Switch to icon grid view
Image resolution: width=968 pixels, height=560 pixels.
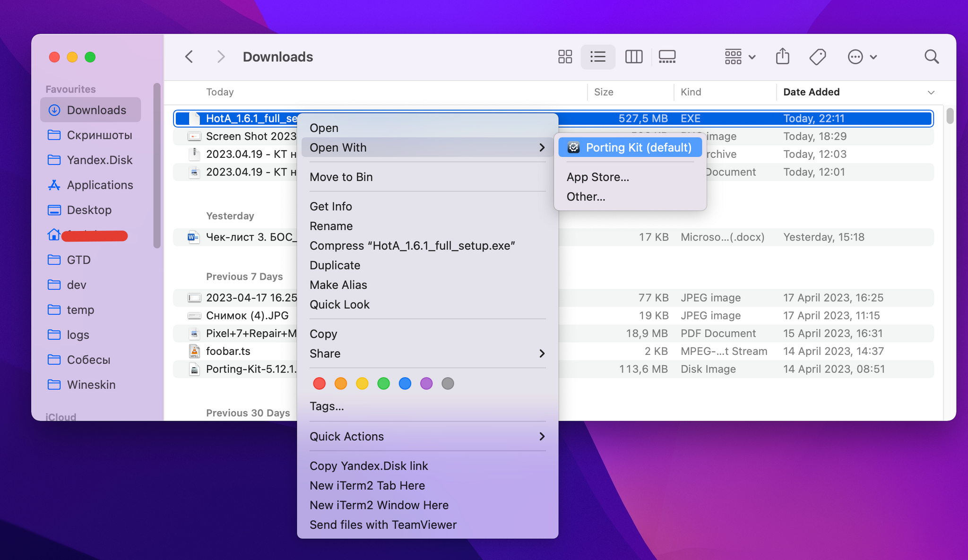[x=565, y=57]
